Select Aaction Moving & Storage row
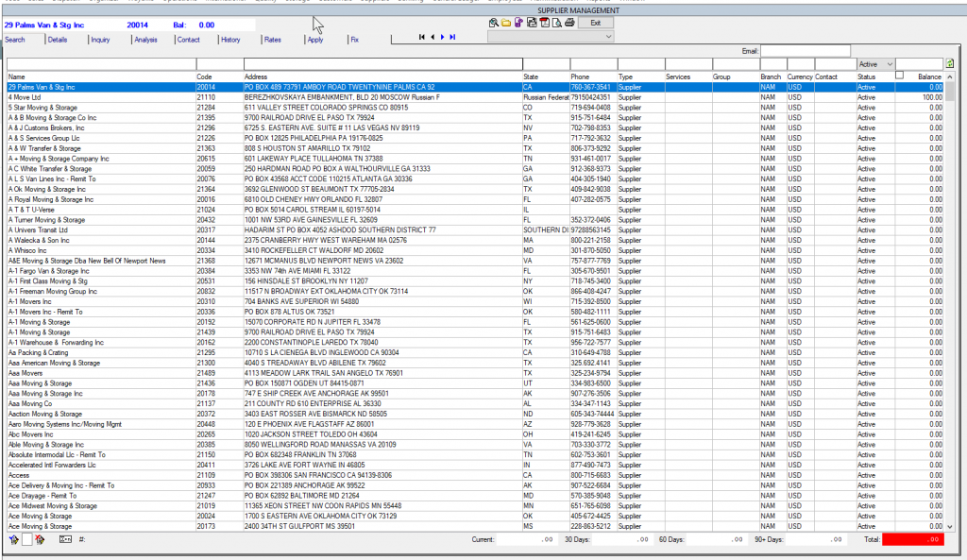The height and width of the screenshot is (560, 967). [x=475, y=414]
